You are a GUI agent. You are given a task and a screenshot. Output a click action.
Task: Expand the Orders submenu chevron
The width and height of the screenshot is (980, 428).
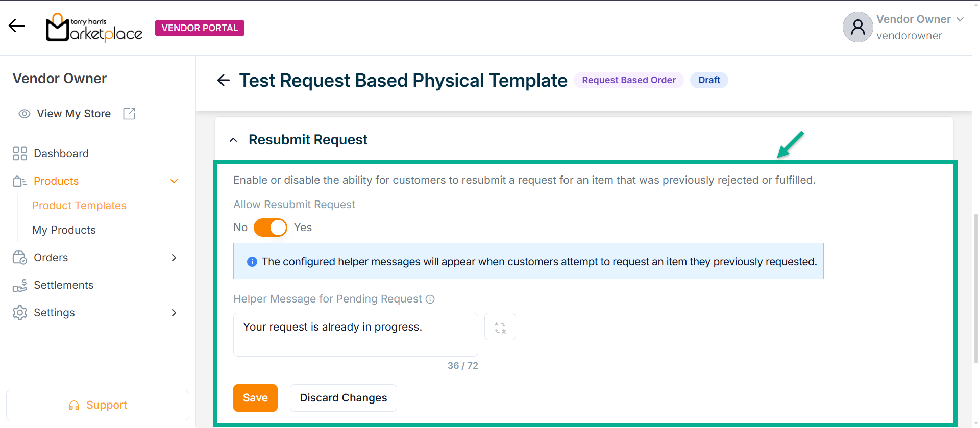pos(174,258)
